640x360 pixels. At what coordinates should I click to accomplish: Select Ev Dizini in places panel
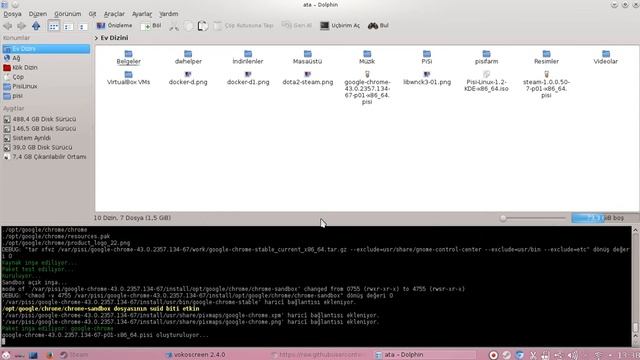pyautogui.click(x=46, y=49)
